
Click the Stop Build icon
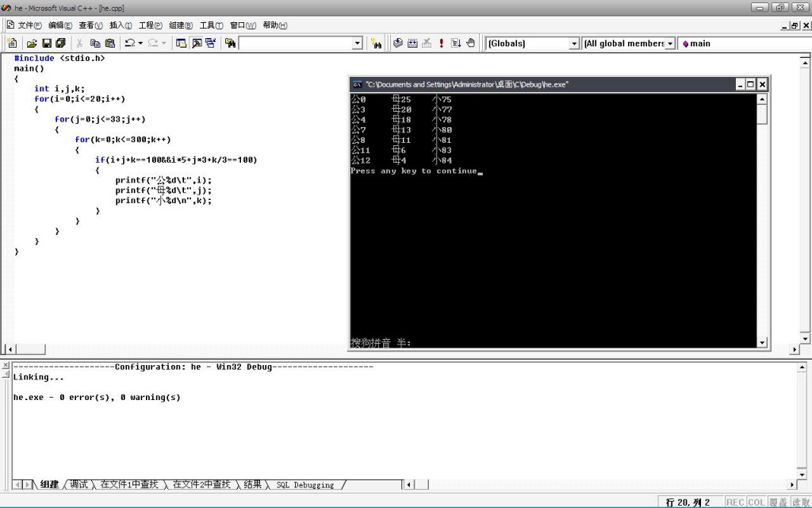[x=427, y=44]
